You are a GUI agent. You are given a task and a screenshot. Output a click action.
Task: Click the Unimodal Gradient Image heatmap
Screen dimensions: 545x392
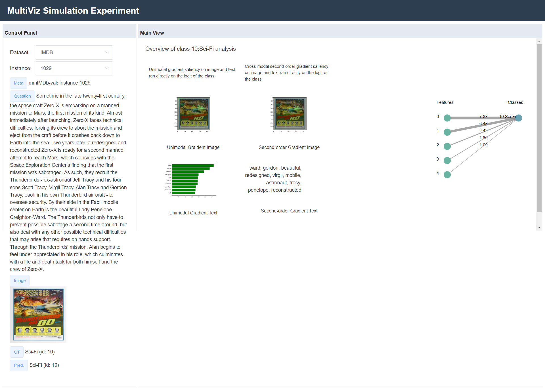193,114
